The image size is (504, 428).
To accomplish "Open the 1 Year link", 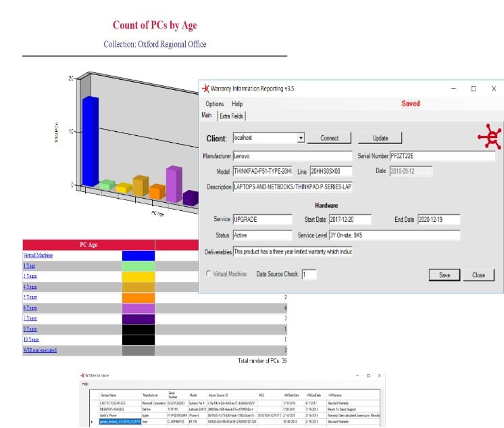I will click(29, 266).
